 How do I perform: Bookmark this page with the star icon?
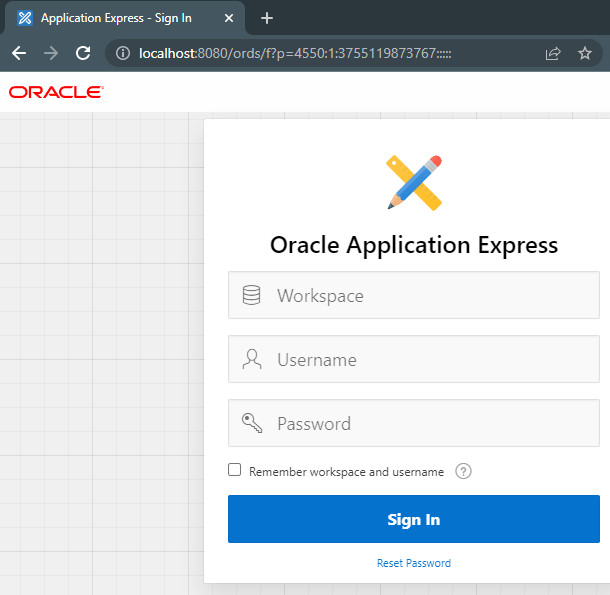click(585, 53)
